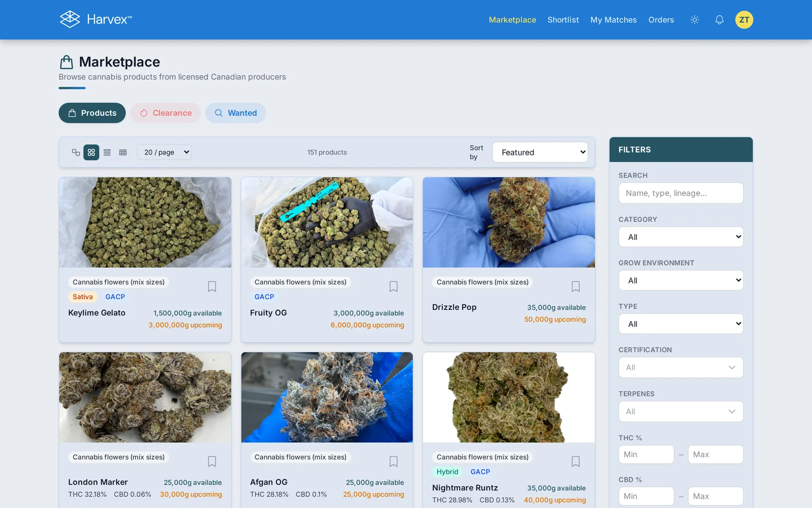Open the Nightmare Runtz product title
This screenshot has width=812, height=508.
click(x=465, y=488)
